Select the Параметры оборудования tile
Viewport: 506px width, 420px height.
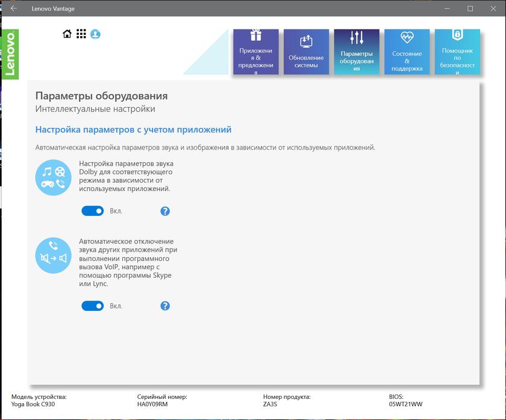click(357, 52)
